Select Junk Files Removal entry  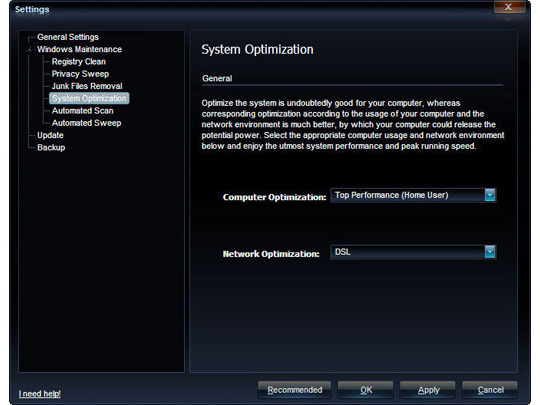tap(87, 86)
